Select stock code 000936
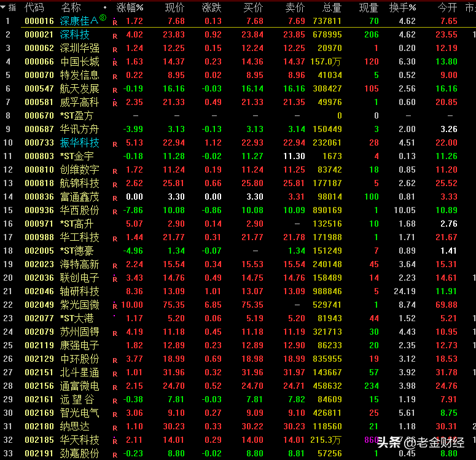Image resolution: width=476 pixels, height=460 pixels. [x=39, y=210]
